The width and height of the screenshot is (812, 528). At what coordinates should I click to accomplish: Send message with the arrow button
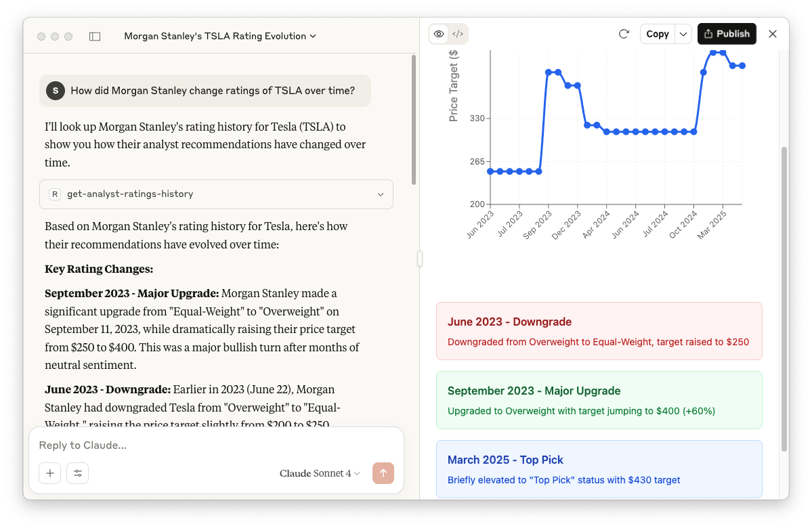pos(383,473)
